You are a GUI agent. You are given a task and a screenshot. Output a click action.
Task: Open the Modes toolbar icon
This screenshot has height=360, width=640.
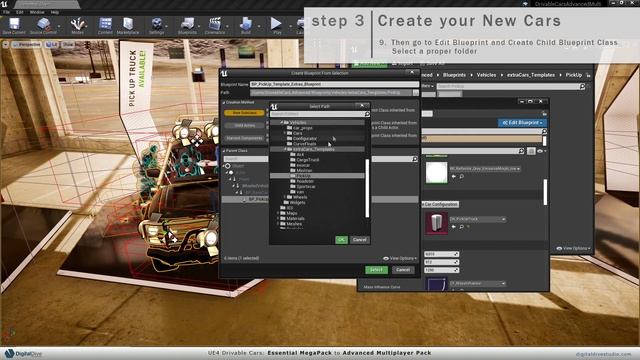click(x=77, y=26)
